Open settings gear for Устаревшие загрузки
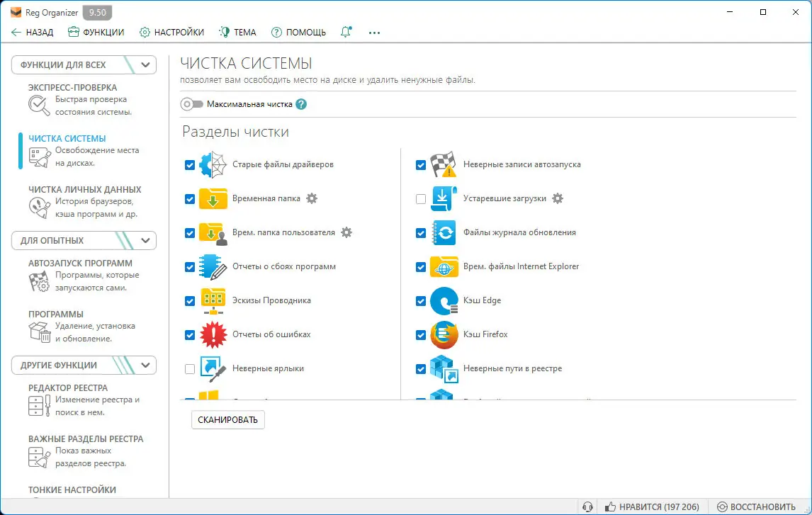 coord(557,198)
